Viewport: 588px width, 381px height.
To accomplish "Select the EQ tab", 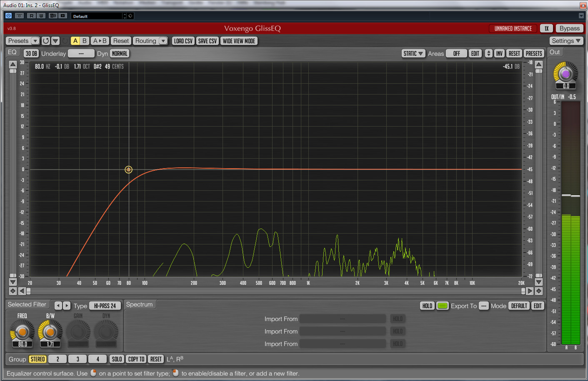I will coord(12,52).
